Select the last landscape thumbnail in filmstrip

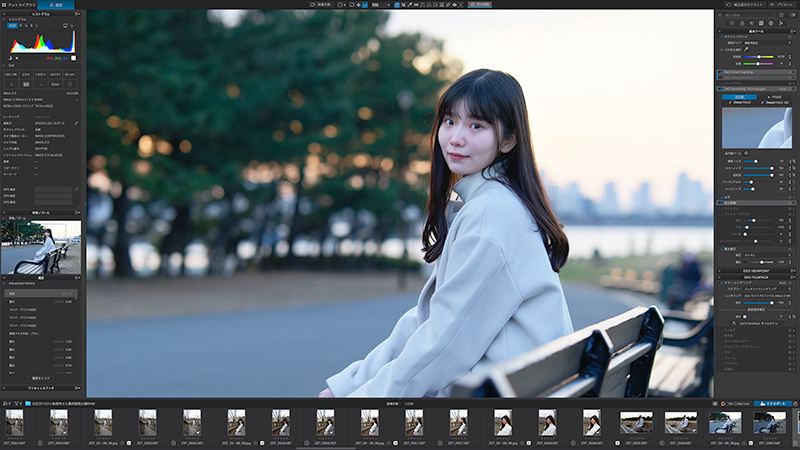point(769,423)
